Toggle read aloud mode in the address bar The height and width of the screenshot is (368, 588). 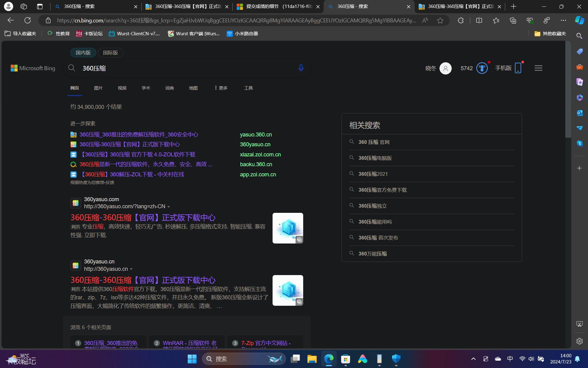[425, 20]
